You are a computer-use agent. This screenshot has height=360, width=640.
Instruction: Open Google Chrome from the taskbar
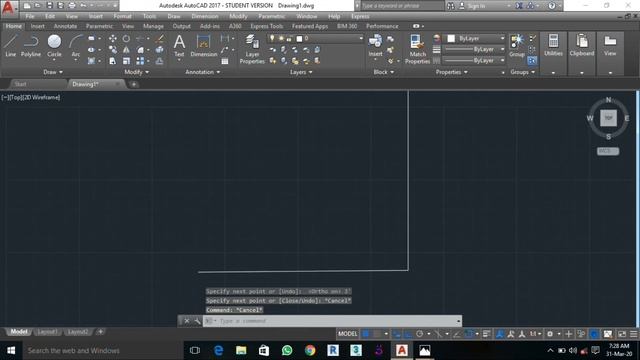310,350
